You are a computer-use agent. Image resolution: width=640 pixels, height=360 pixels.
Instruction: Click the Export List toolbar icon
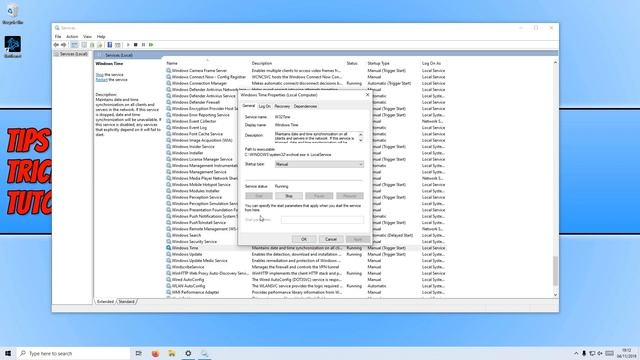click(x=100, y=45)
